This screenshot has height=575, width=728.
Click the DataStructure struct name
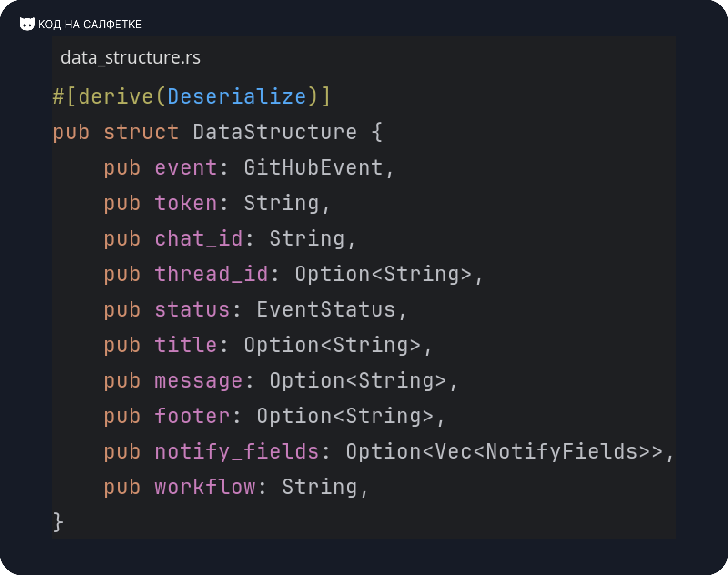pos(275,132)
